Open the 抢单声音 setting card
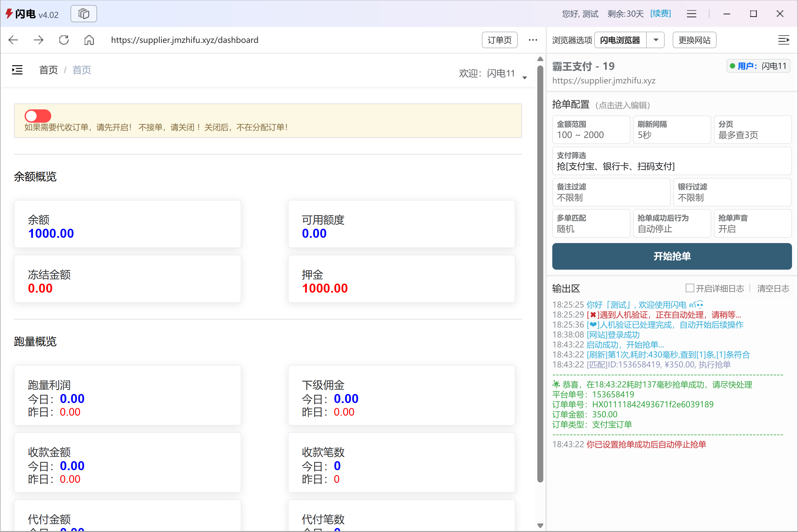This screenshot has height=532, width=798. [x=752, y=223]
